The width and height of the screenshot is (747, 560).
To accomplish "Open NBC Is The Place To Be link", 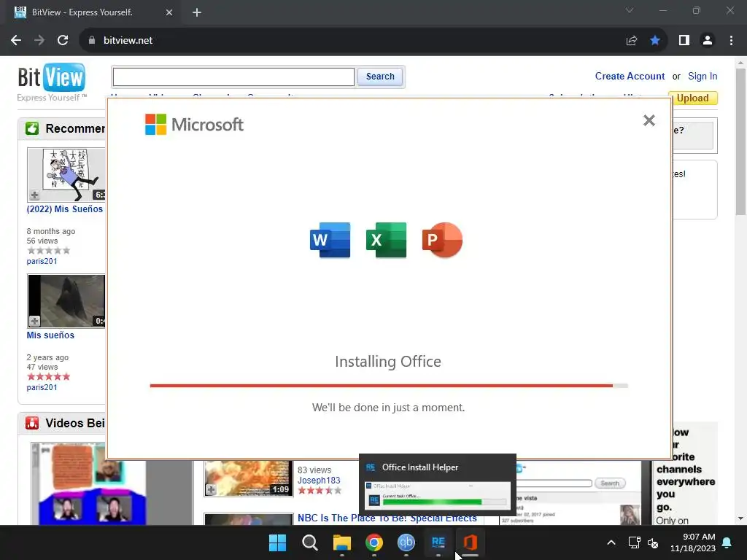I will pyautogui.click(x=387, y=518).
